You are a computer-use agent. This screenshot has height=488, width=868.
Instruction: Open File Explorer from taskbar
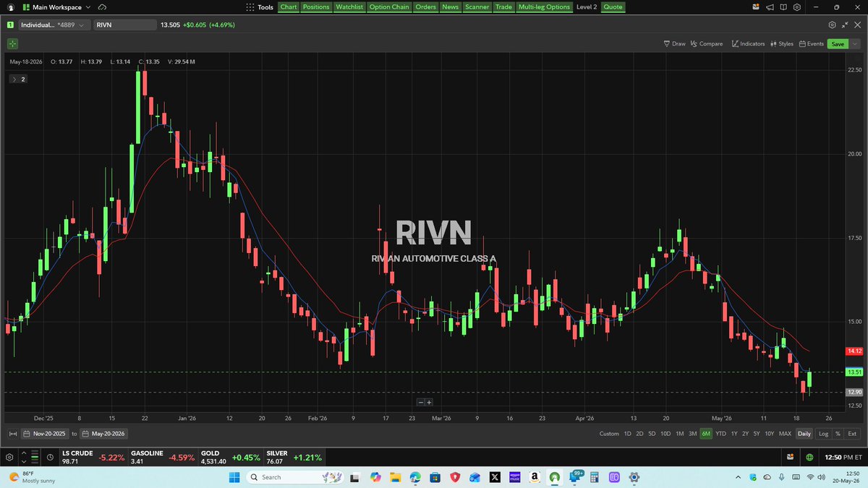pyautogui.click(x=394, y=477)
